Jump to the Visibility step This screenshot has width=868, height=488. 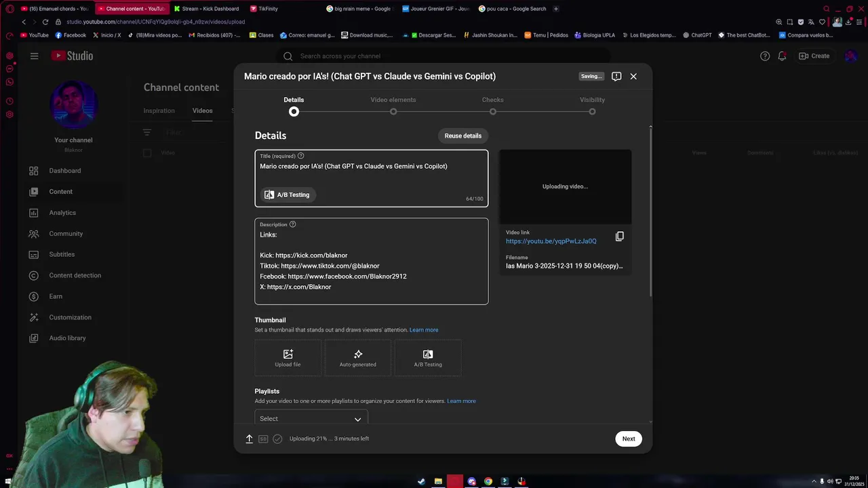point(592,104)
